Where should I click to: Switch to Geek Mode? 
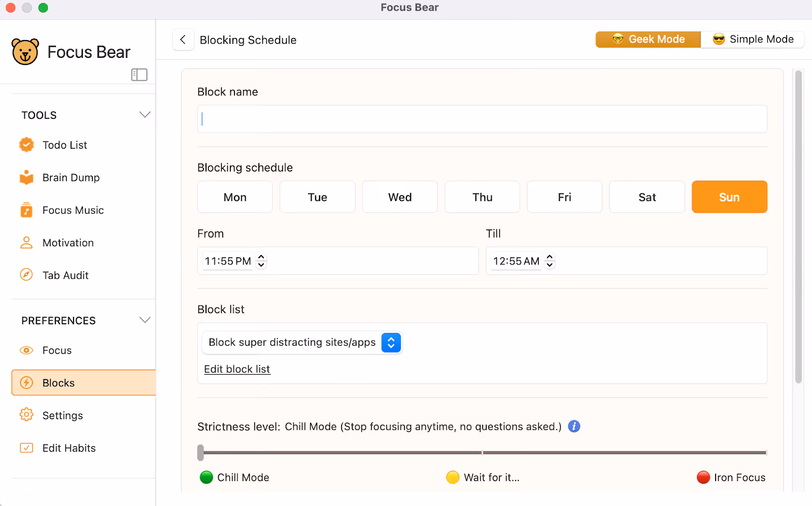[648, 39]
